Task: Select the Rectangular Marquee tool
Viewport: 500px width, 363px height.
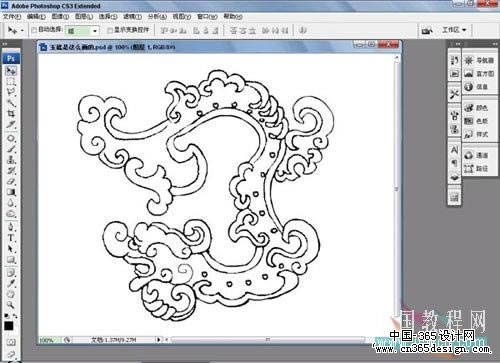Action: [11, 81]
